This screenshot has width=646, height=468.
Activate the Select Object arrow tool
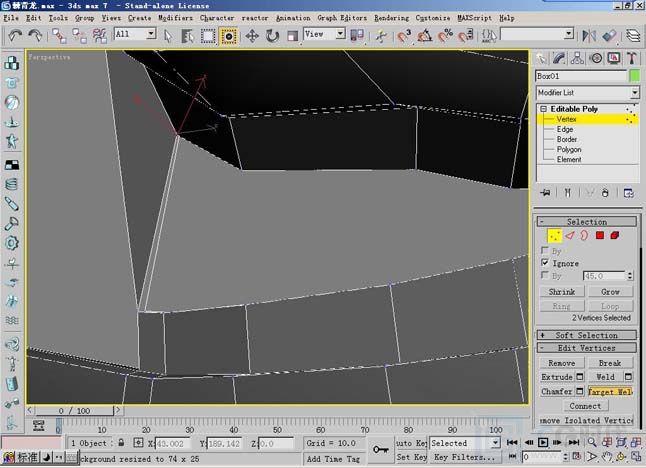click(168, 36)
